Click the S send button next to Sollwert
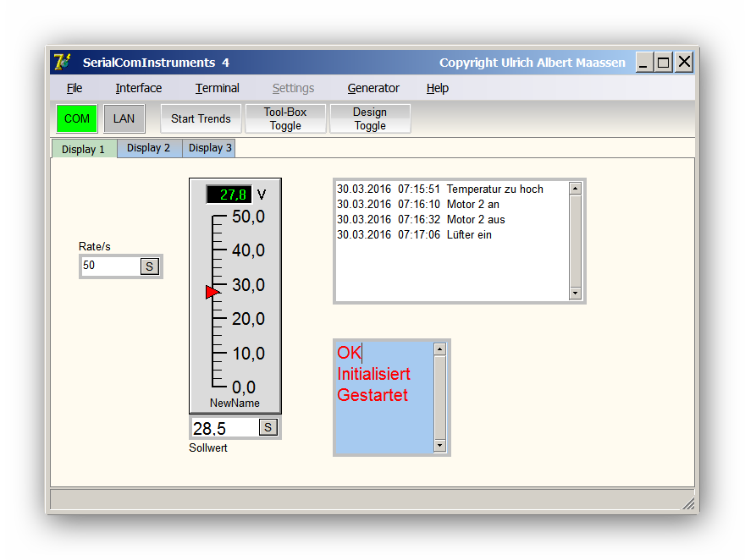 click(268, 427)
